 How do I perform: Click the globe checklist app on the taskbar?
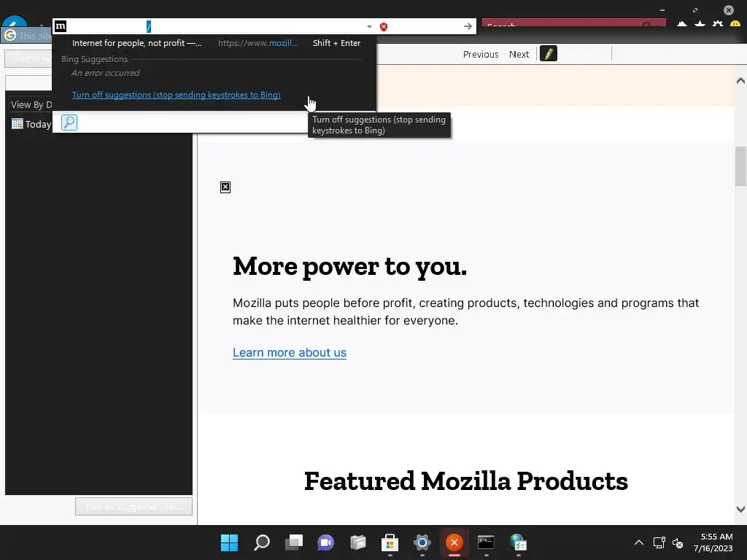pos(519,542)
